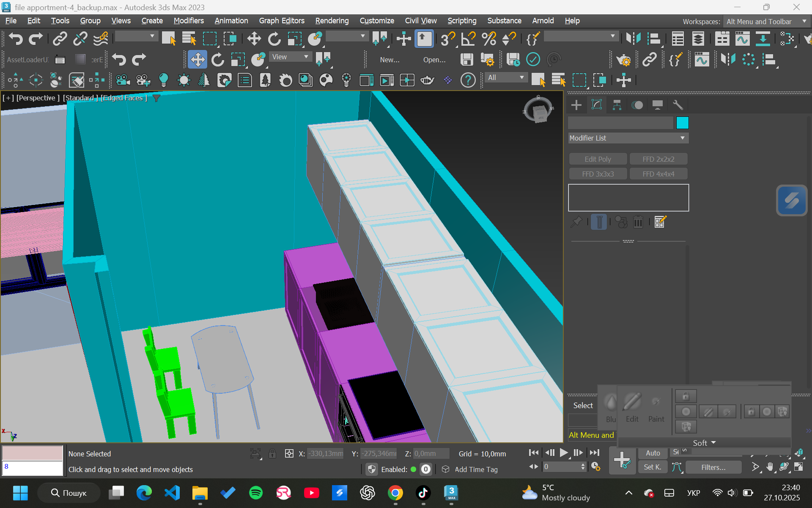This screenshot has height=508, width=812.
Task: Toggle Percent Snap
Action: click(x=489, y=39)
